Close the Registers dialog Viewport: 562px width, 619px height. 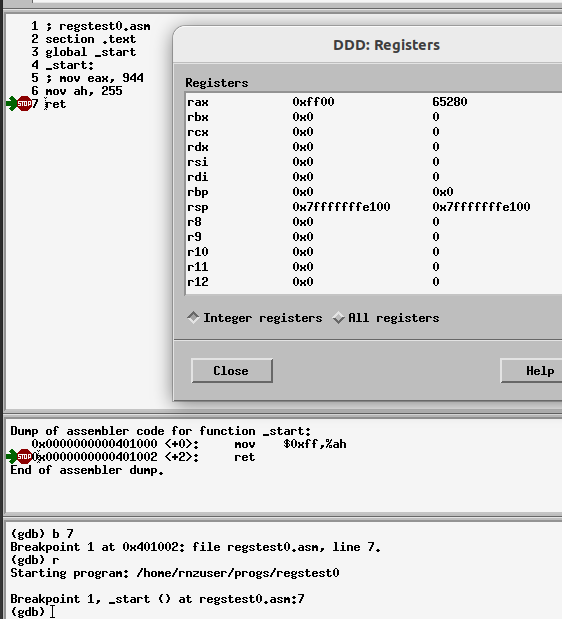click(232, 370)
